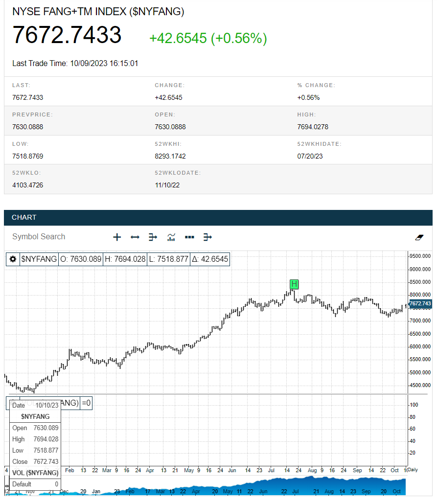
Task: Click the 7672.743 current price tag on axis
Action: click(x=420, y=303)
